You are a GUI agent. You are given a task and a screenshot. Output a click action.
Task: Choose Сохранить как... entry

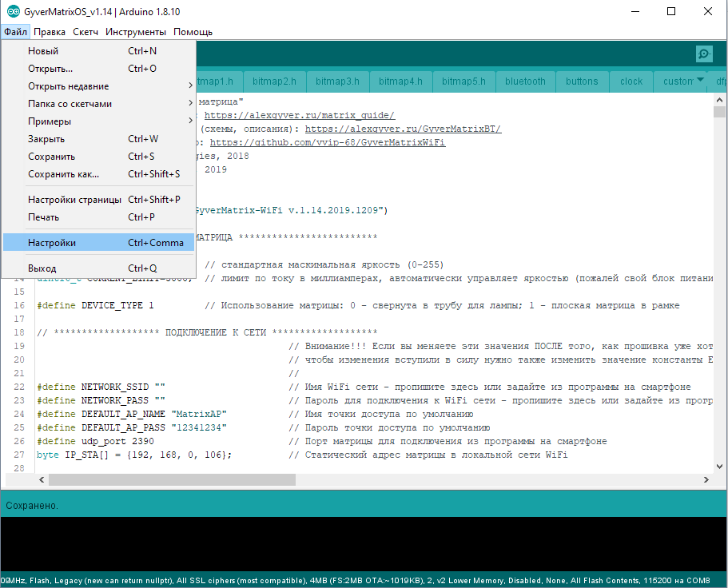click(98, 174)
